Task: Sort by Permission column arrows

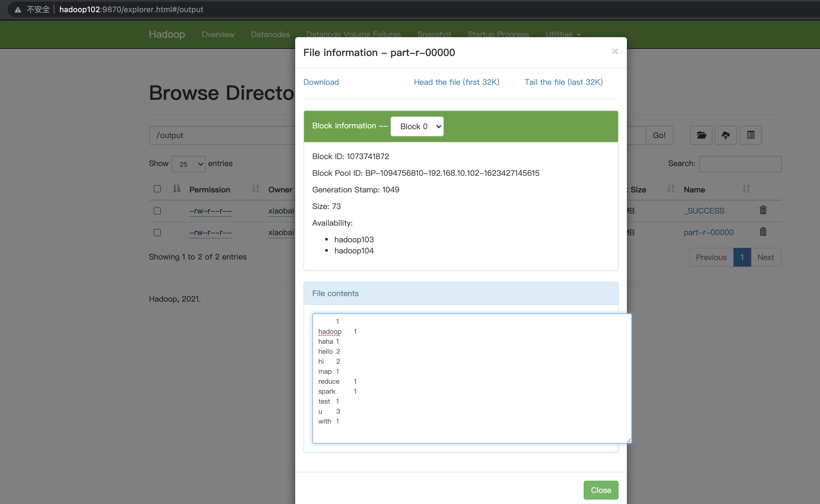Action: 255,189
